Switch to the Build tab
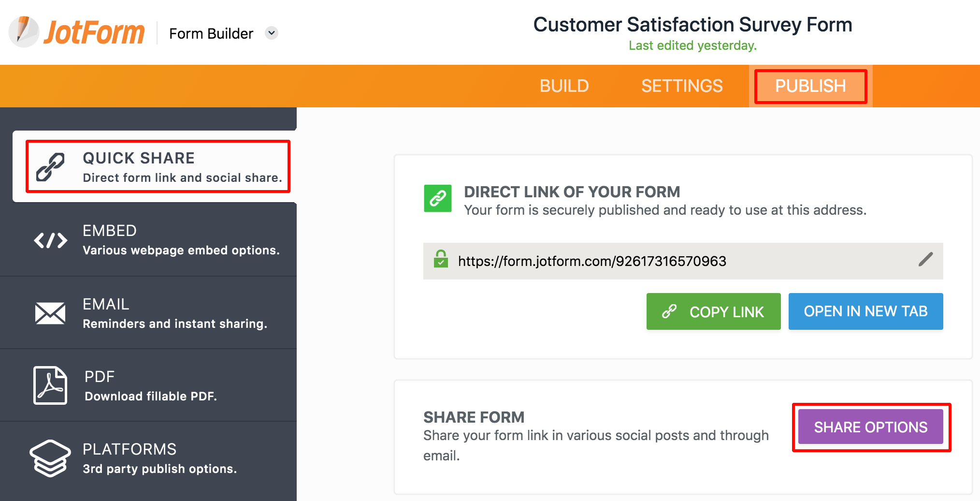Screen dimensions: 980x501 (x=564, y=86)
